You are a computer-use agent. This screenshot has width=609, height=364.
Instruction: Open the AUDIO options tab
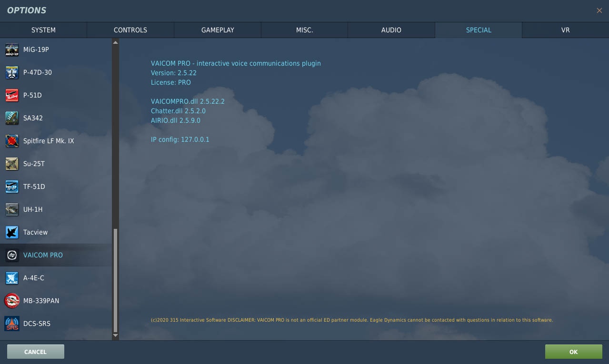(x=391, y=30)
